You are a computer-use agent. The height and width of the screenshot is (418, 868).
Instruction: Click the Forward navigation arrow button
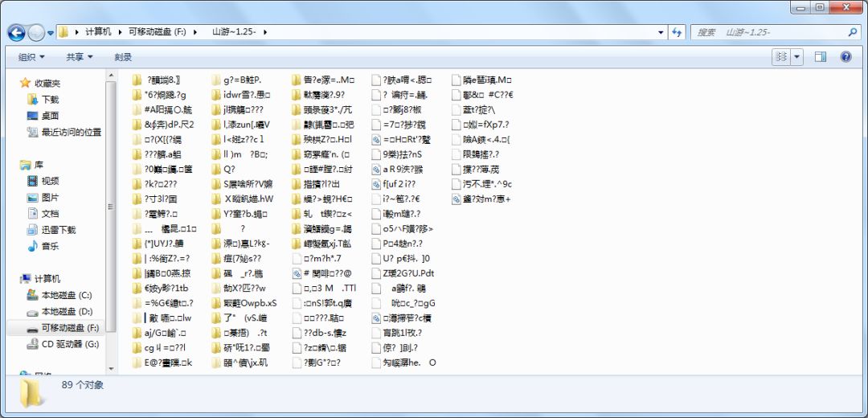[36, 33]
